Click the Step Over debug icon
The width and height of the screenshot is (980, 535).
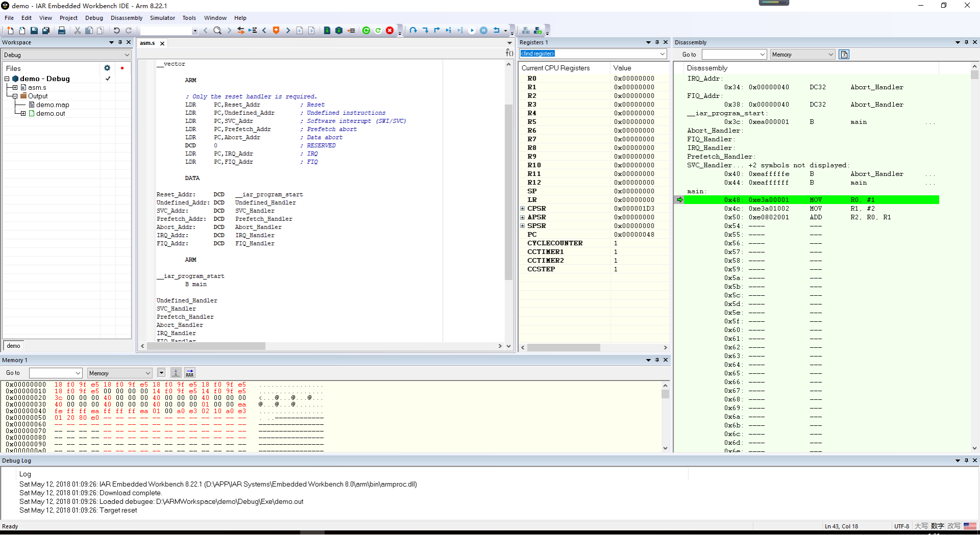click(413, 31)
